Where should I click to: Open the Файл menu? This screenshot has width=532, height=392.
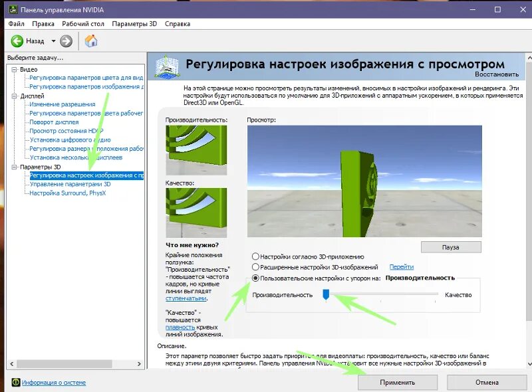point(16,24)
